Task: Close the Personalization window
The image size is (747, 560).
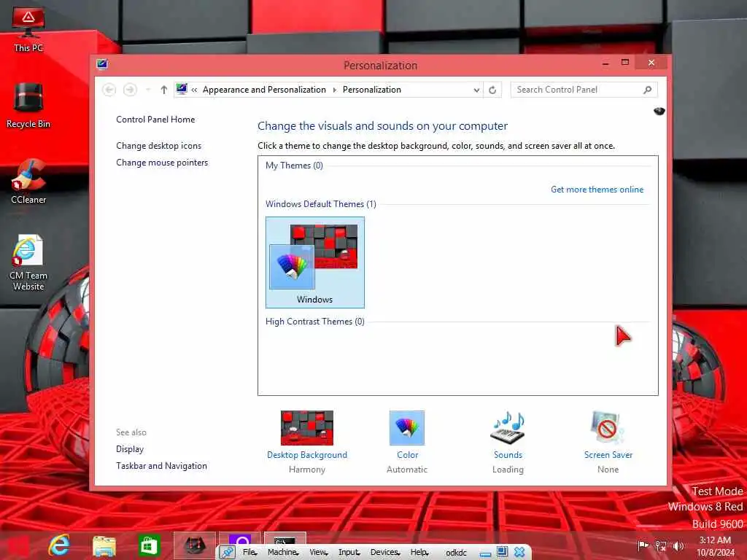Action: tap(651, 63)
